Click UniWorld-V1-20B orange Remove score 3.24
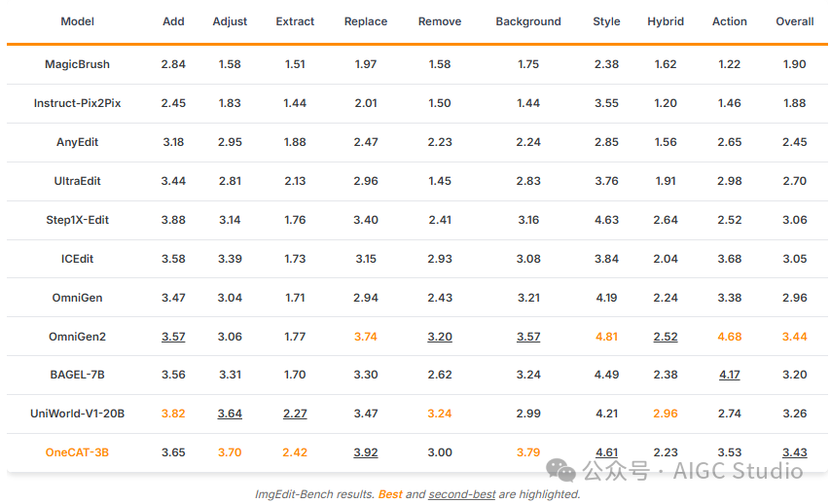Image resolution: width=830 pixels, height=504 pixels. (x=440, y=414)
